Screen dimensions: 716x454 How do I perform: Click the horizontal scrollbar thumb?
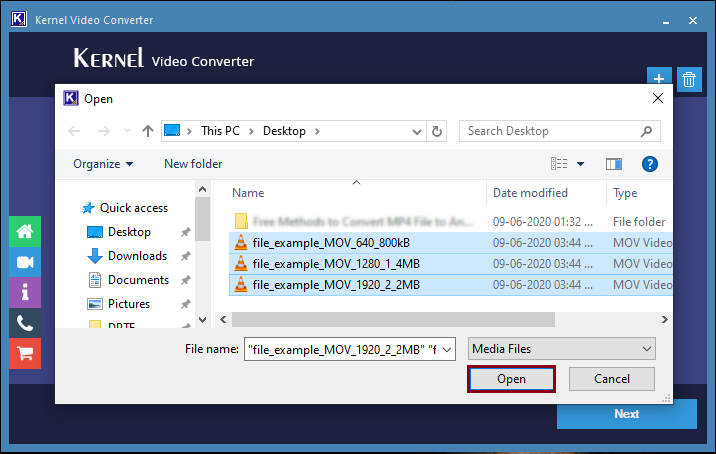click(393, 319)
